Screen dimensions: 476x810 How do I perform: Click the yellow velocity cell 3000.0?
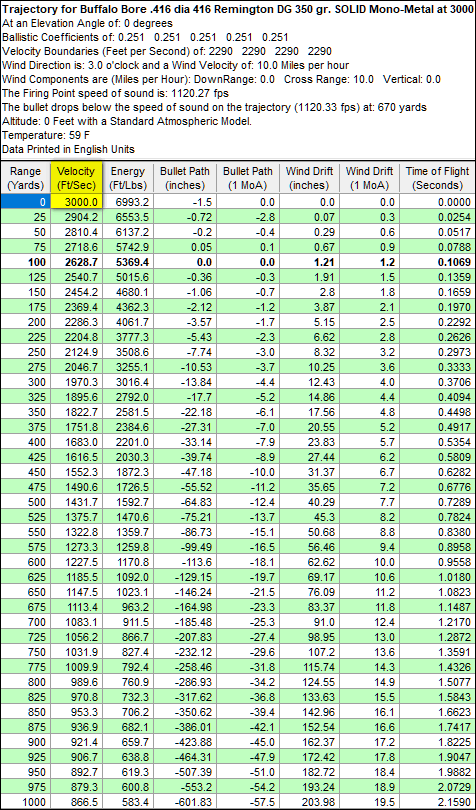click(76, 202)
